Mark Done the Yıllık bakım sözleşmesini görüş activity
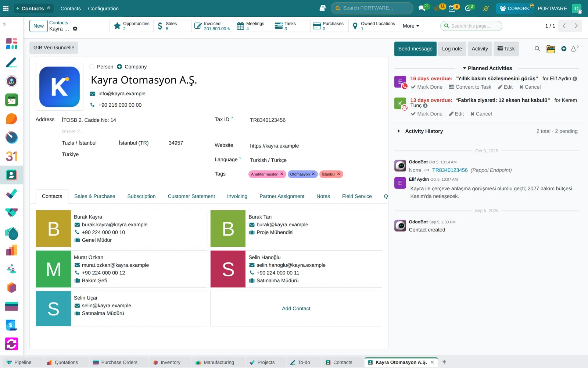Image resolution: width=588 pixels, height=368 pixels. click(x=427, y=87)
